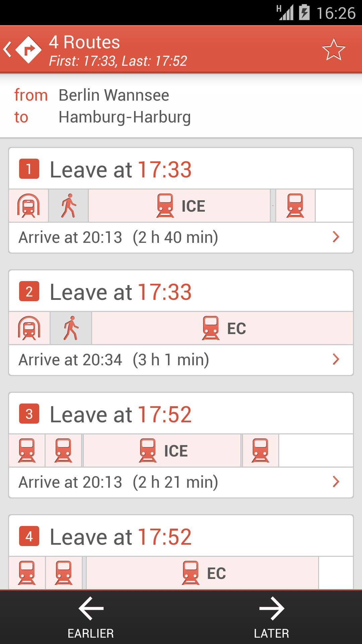Expand route 2 details arriving 20:34
This screenshot has width=362, height=644.
336,360
